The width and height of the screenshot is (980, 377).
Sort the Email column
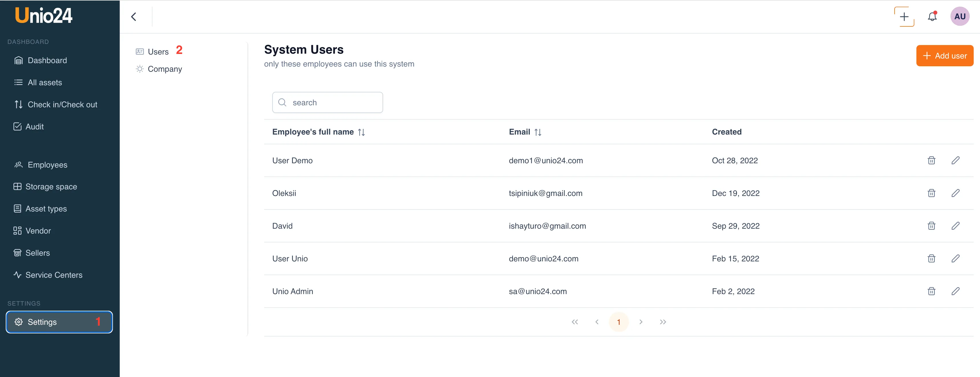[x=537, y=132]
